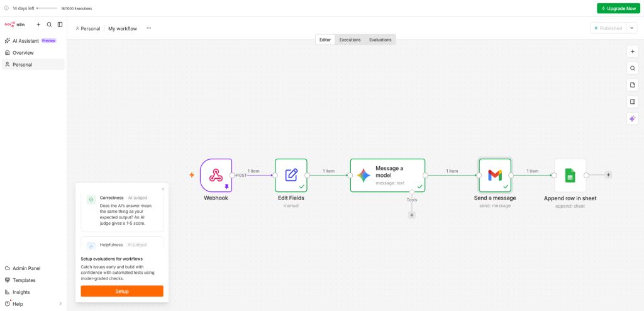
Task: Click the lightning trigger icon beside Webhook
Action: click(x=192, y=175)
